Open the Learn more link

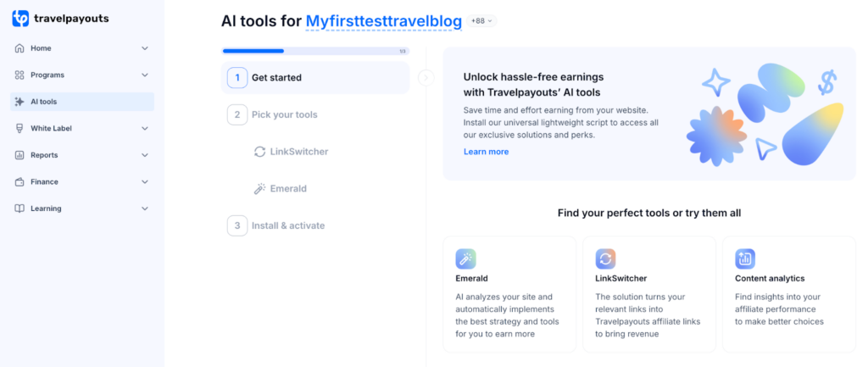coord(486,152)
